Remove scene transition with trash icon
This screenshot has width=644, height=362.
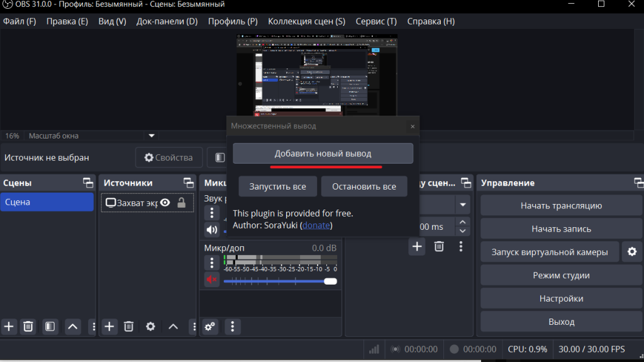coord(439,246)
